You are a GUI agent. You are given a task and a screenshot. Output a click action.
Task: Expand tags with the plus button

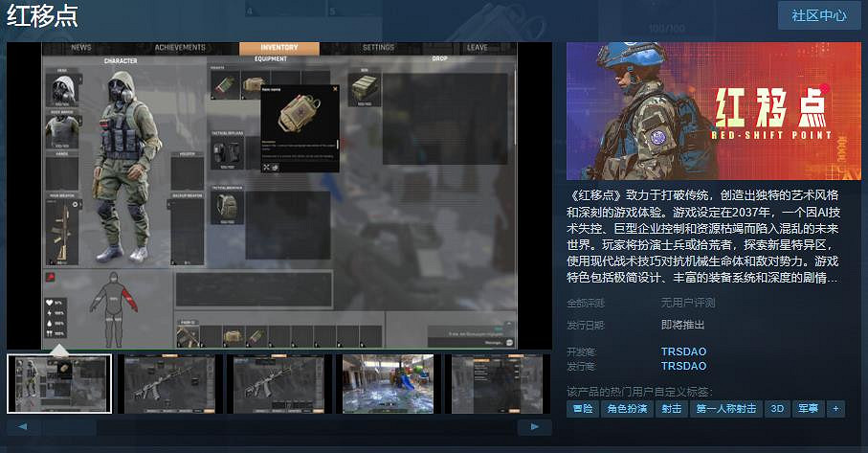[x=835, y=408]
